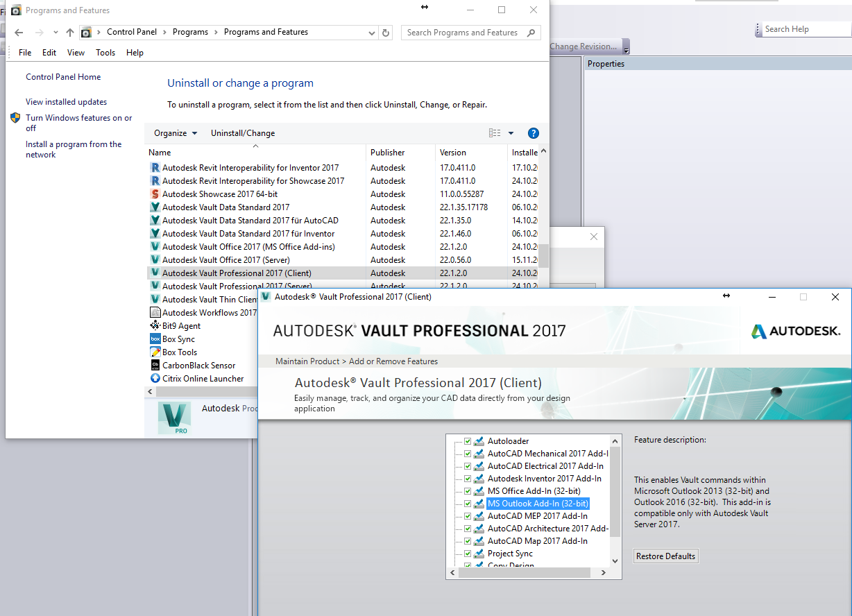Open the View menu
The image size is (852, 616).
coord(76,52)
